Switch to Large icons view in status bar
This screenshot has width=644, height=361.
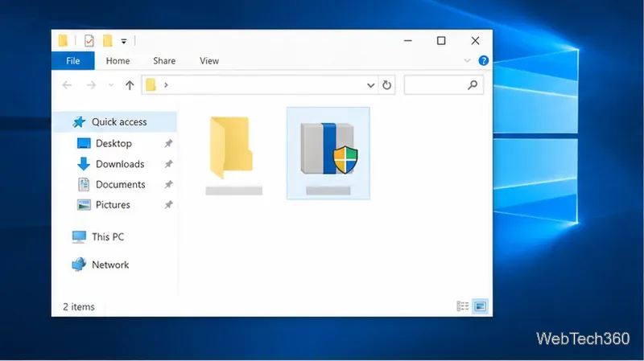(480, 306)
